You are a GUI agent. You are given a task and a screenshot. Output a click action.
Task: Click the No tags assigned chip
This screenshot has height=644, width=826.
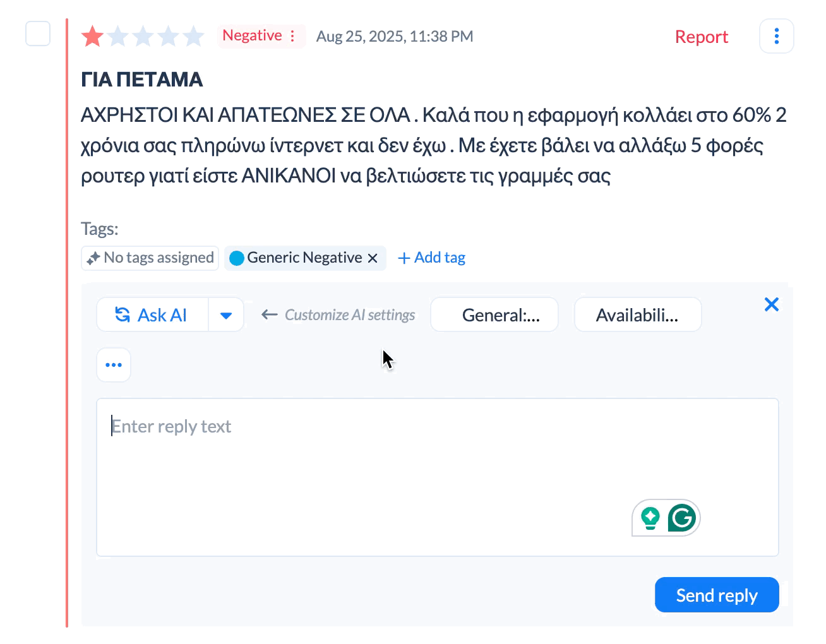[150, 258]
